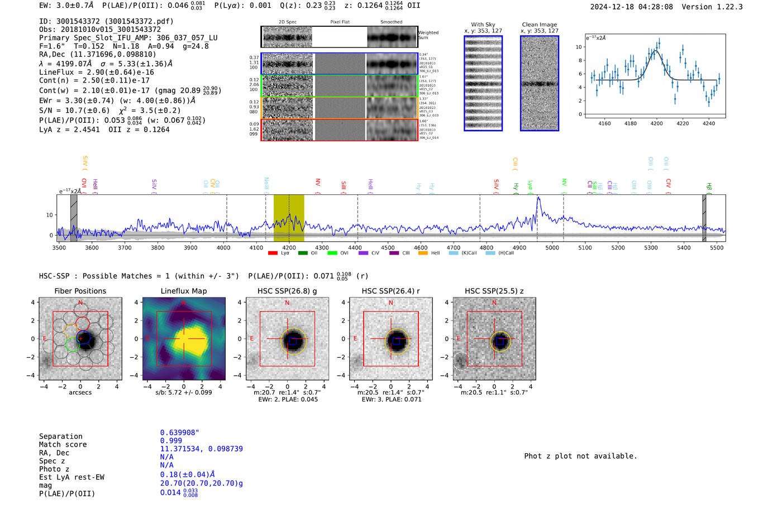Click the Lineflux Map panel
Image resolution: width=782 pixels, height=532 pixels.
184,339
